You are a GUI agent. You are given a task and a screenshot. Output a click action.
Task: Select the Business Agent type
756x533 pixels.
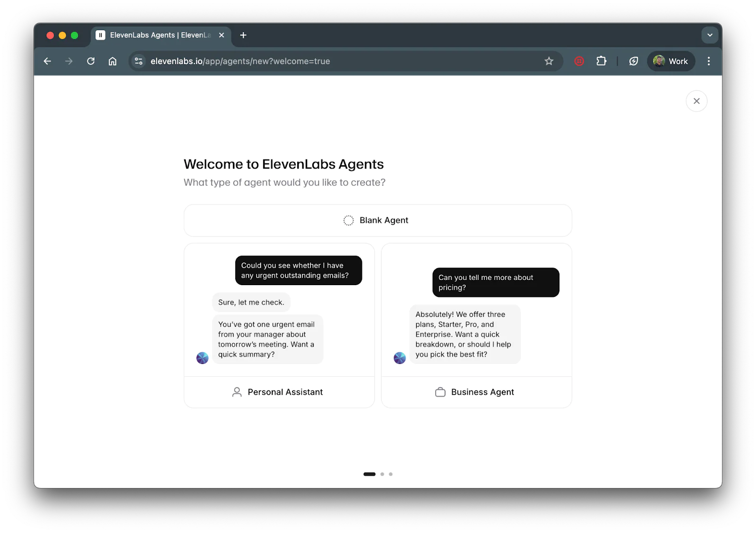point(476,392)
